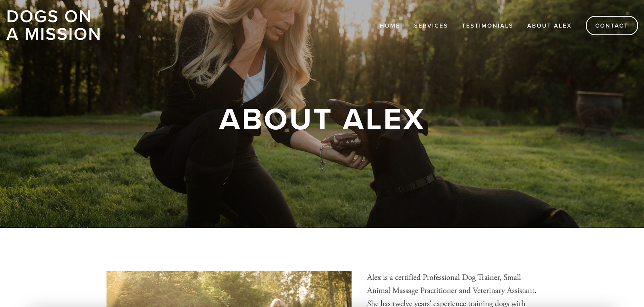
Task: Click the Dogs On A Mission logo
Action: coord(54,25)
